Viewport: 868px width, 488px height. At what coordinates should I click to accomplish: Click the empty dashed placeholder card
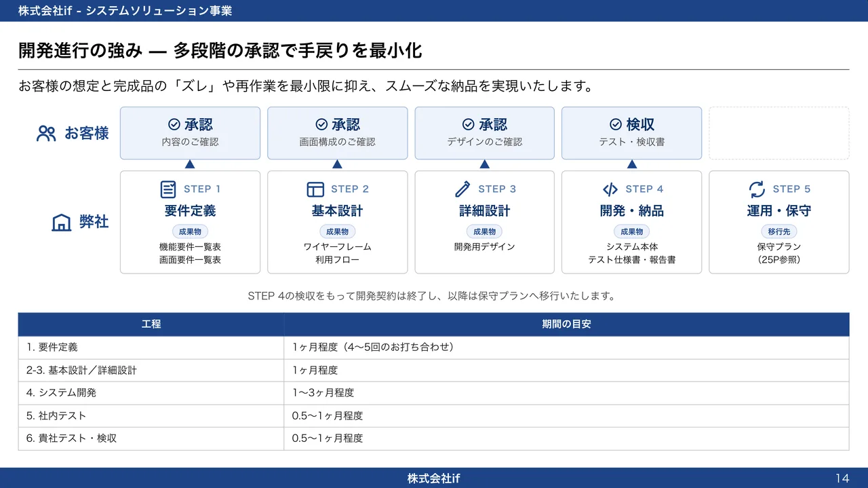779,133
